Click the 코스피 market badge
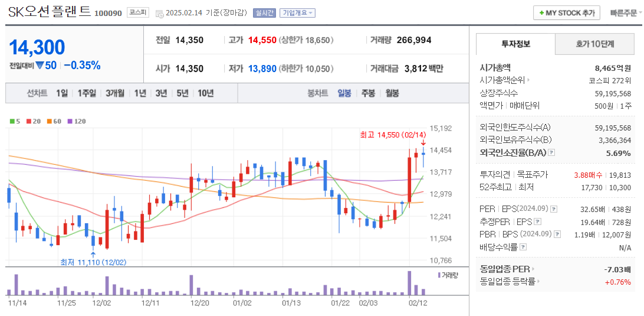This screenshot has width=644, height=316. tap(138, 12)
